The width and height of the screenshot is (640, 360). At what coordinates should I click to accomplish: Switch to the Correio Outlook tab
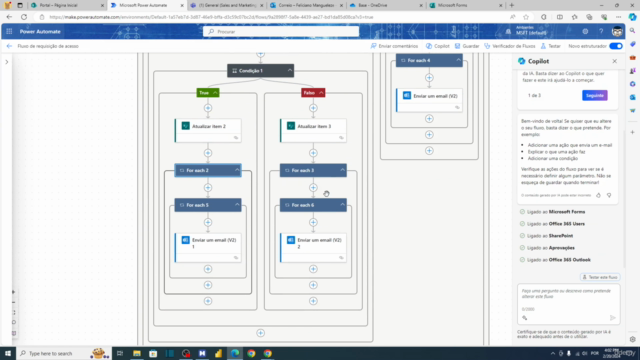pyautogui.click(x=307, y=5)
